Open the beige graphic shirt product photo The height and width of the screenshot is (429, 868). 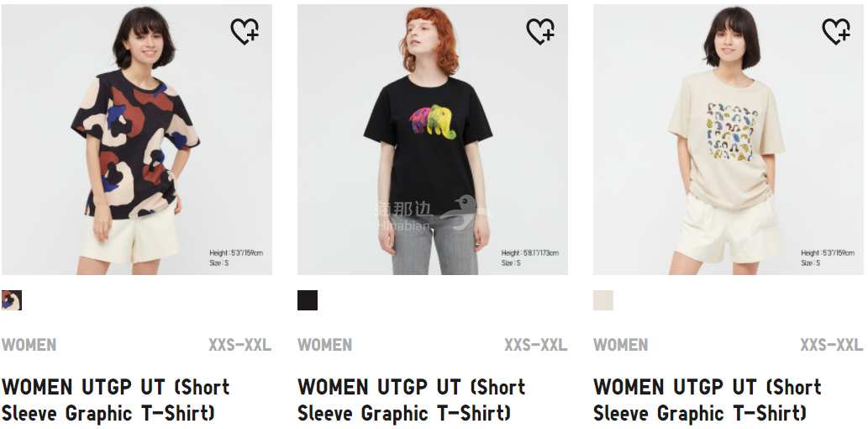(728, 140)
